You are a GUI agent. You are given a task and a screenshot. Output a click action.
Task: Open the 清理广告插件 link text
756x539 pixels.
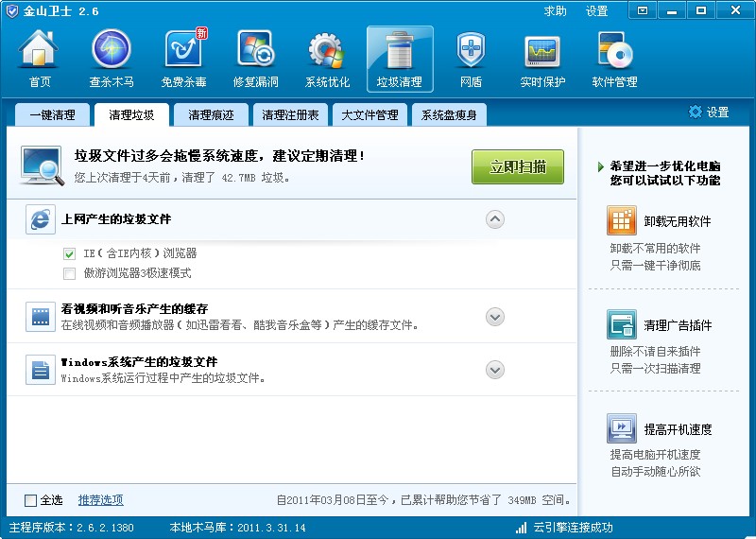(x=678, y=325)
